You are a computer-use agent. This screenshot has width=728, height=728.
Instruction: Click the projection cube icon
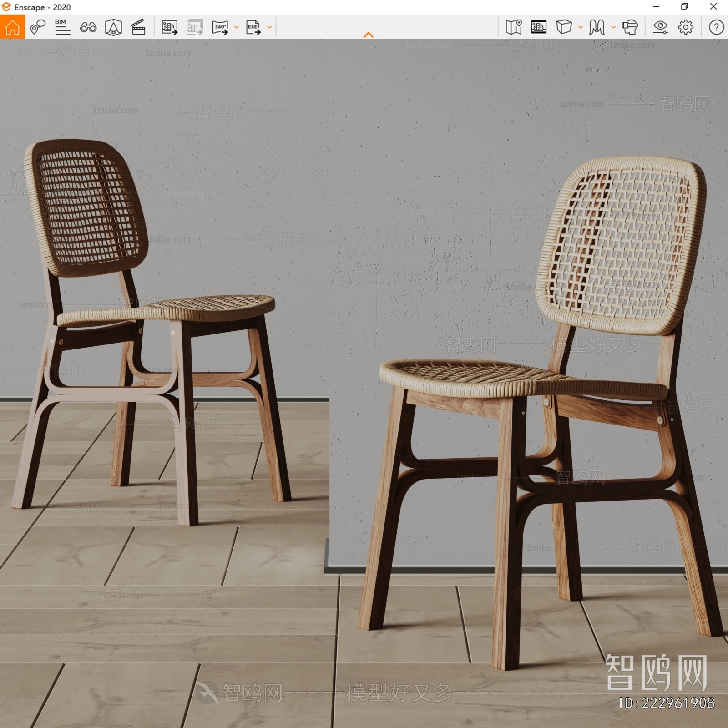click(564, 27)
